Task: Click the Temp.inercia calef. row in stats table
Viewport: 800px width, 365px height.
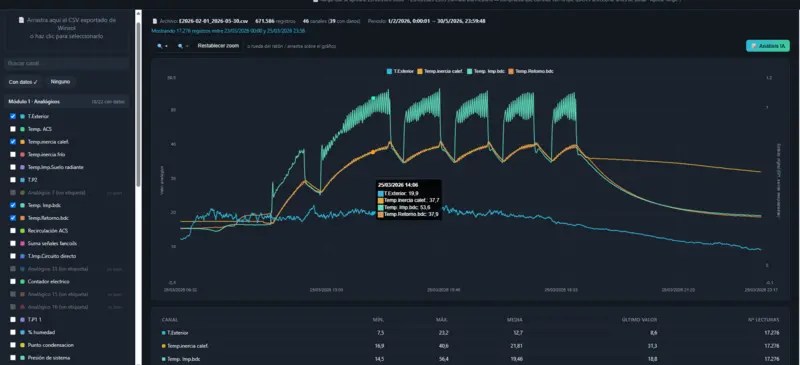Action: [x=470, y=346]
